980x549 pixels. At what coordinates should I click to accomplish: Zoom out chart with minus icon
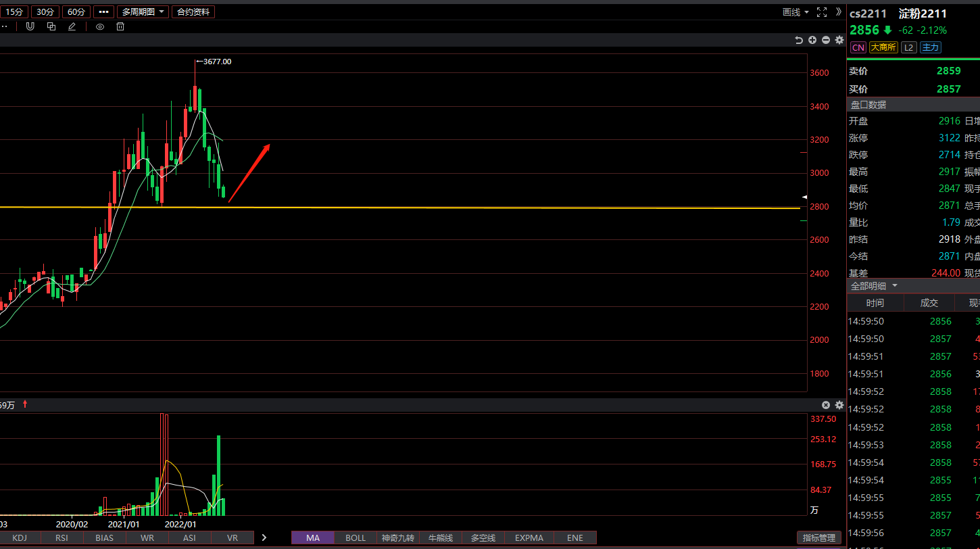pos(826,41)
